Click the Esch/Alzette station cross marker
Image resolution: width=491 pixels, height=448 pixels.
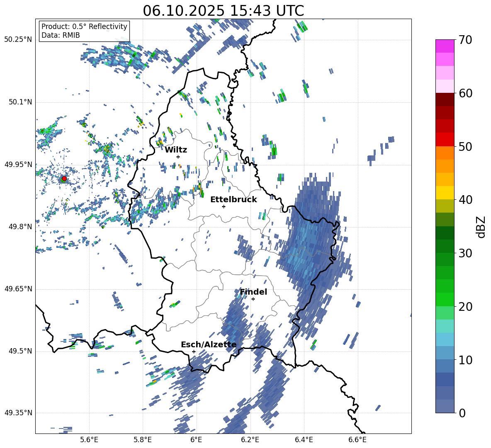click(x=194, y=351)
